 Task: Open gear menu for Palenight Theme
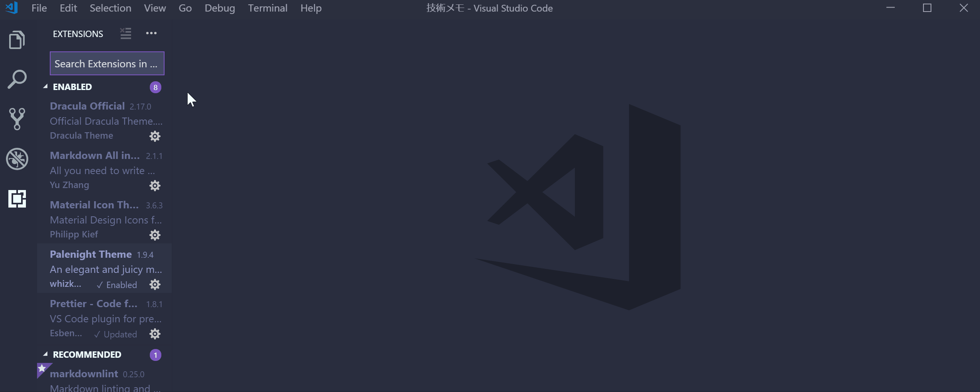coord(155,284)
